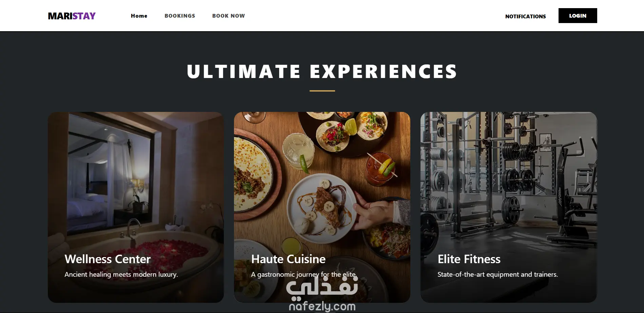This screenshot has width=644, height=313.
Task: Click the Wellness Center title
Action: click(x=108, y=259)
